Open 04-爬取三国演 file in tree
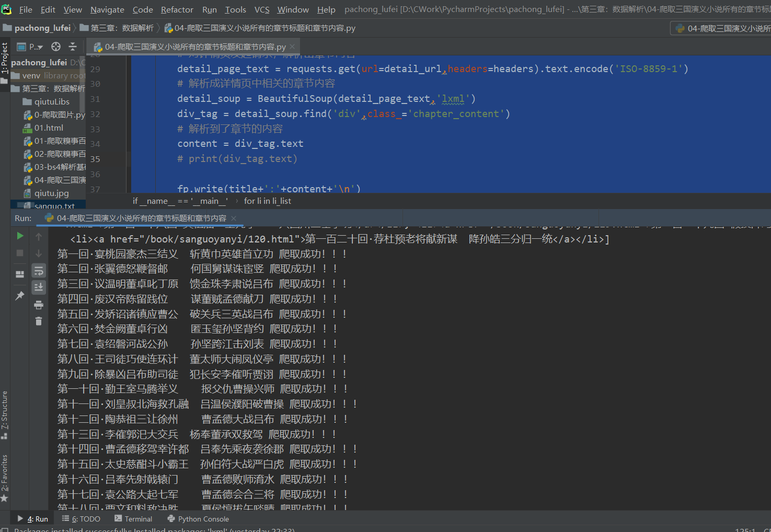771x532 pixels. [54, 180]
